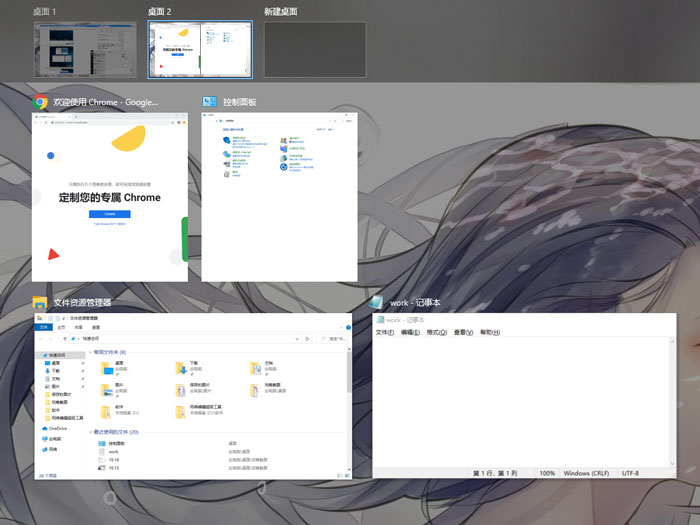Open the 用户帐户 people icon in Control Panel
700x525 pixels.
(x=283, y=141)
